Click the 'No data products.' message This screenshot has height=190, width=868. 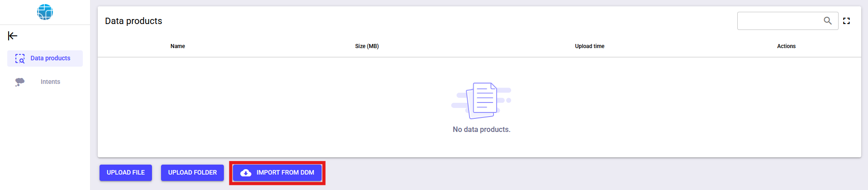pos(481,130)
